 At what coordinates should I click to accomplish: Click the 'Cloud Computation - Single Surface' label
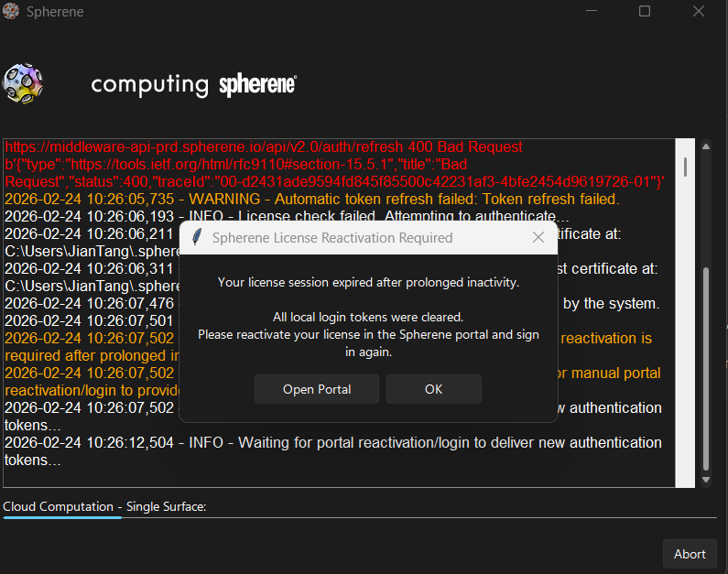[x=104, y=506]
